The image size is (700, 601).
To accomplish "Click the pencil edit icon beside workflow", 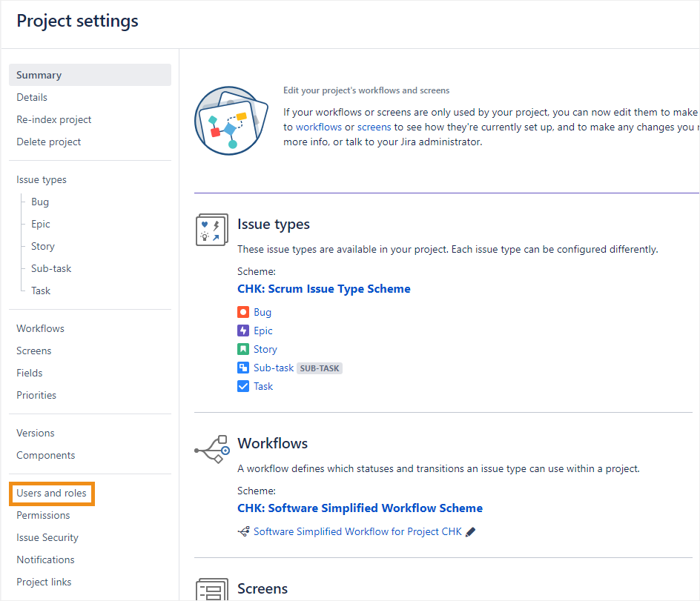I will coord(470,531).
